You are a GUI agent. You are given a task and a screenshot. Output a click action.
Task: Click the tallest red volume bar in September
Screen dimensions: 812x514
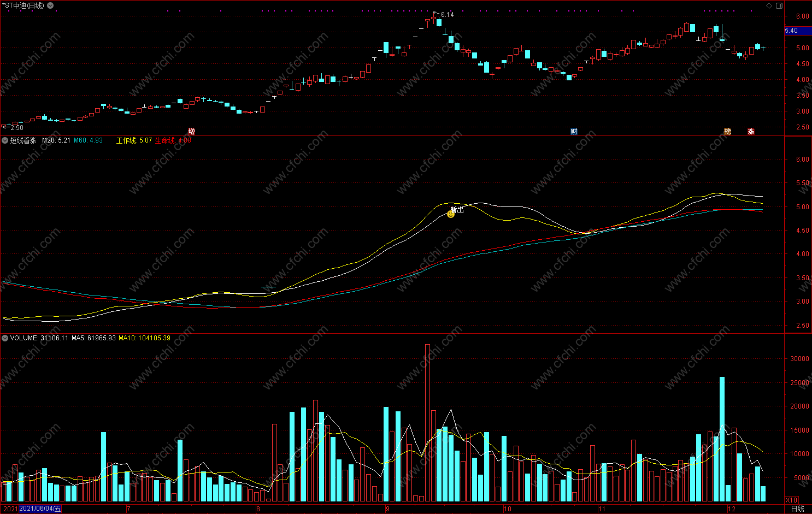(427, 423)
